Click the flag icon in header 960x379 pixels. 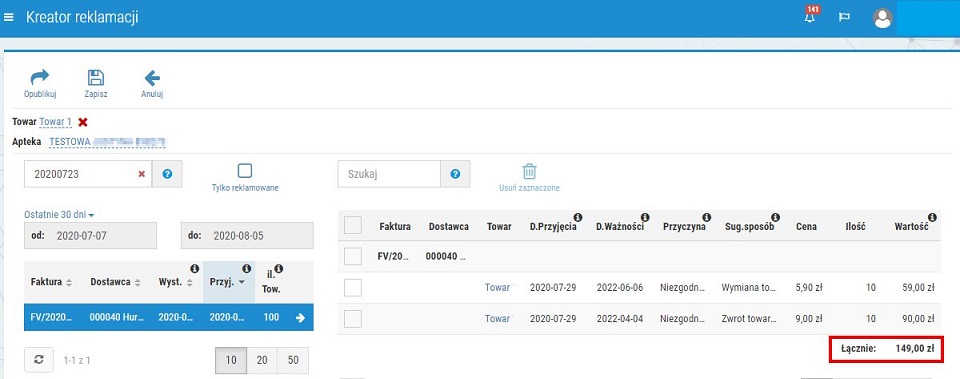click(844, 17)
